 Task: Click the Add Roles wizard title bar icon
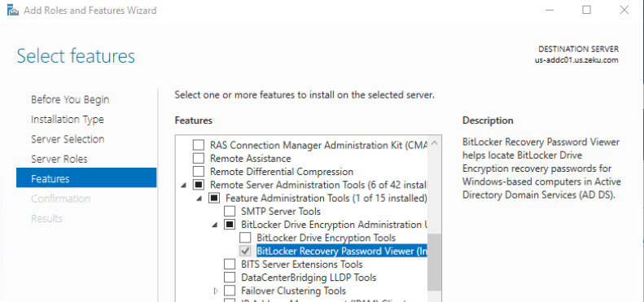click(13, 11)
